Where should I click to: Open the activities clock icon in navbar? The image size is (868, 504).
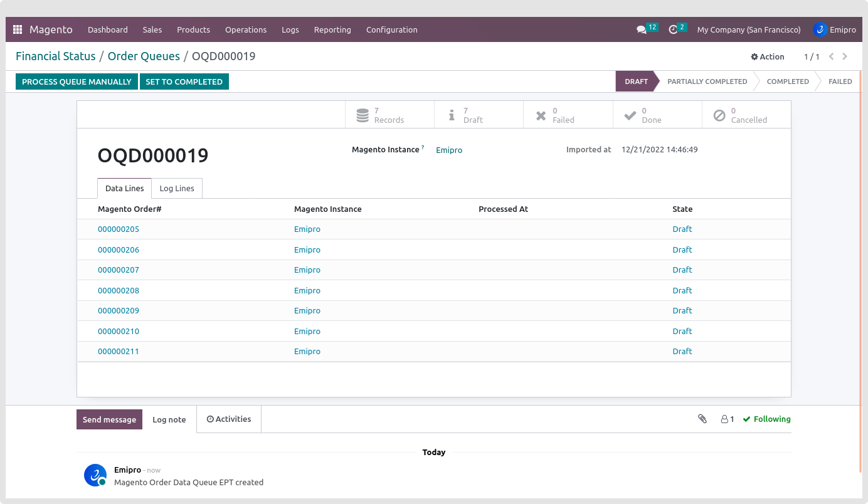tap(673, 29)
